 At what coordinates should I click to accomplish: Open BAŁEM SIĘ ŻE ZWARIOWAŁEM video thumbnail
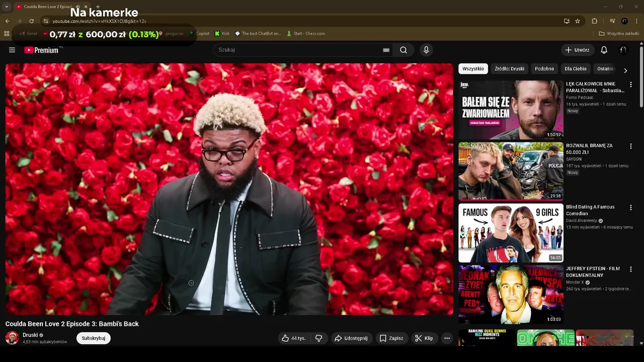pyautogui.click(x=511, y=110)
